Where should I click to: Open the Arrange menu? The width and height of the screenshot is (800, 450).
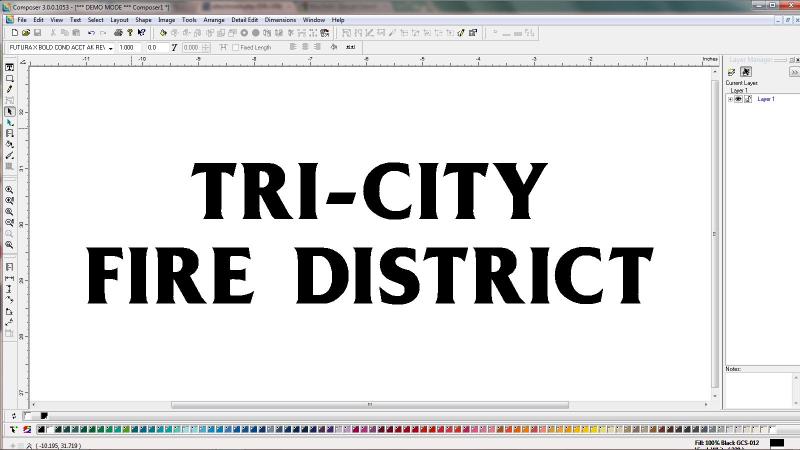point(214,20)
